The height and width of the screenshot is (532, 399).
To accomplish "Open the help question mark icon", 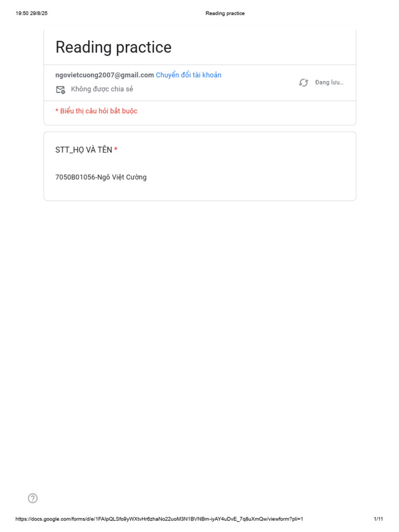I will tap(33, 498).
